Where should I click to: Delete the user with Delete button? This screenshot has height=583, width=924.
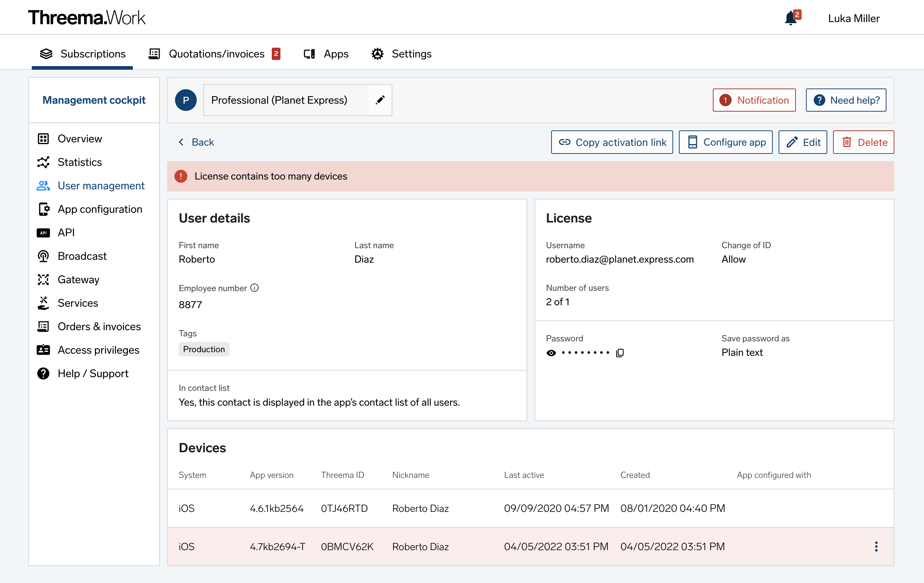[x=864, y=142]
